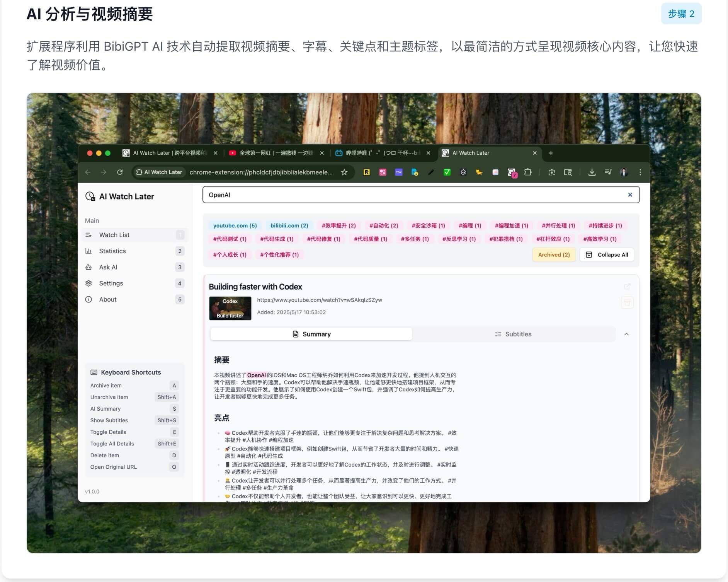Image resolution: width=728 pixels, height=582 pixels.
Task: Click the downloads icon in the browser toolbar
Action: pos(592,172)
